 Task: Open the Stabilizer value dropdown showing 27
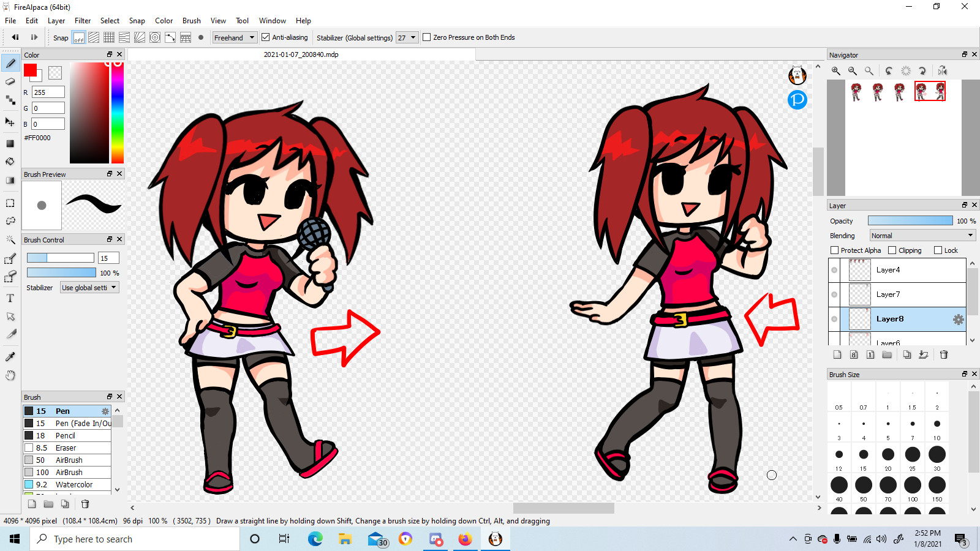[407, 38]
